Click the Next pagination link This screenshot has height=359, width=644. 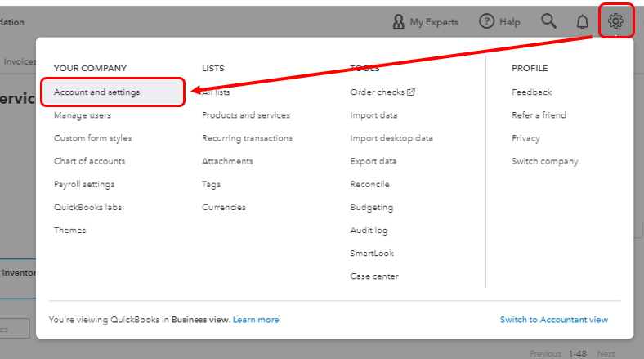[606, 354]
